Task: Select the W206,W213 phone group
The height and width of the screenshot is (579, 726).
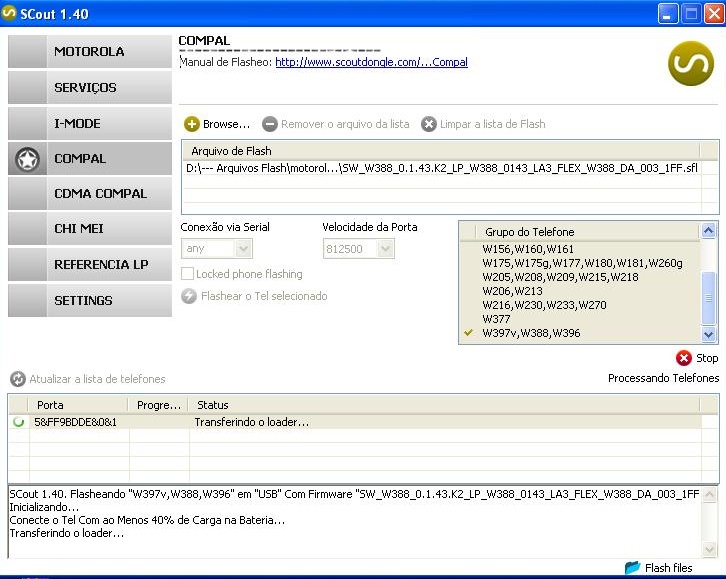Action: [x=513, y=291]
